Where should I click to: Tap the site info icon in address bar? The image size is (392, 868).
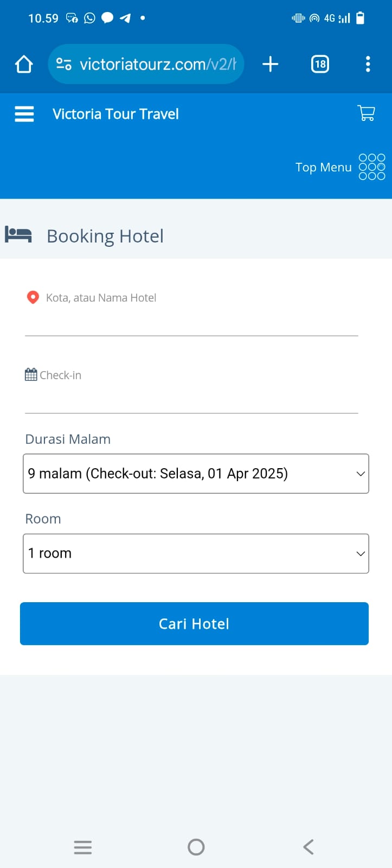[64, 65]
